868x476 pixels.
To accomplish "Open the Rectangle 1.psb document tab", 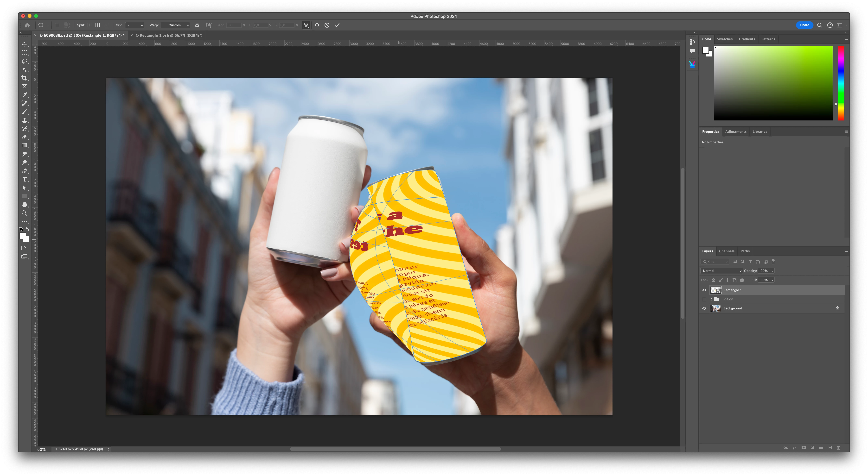I will 169,35.
